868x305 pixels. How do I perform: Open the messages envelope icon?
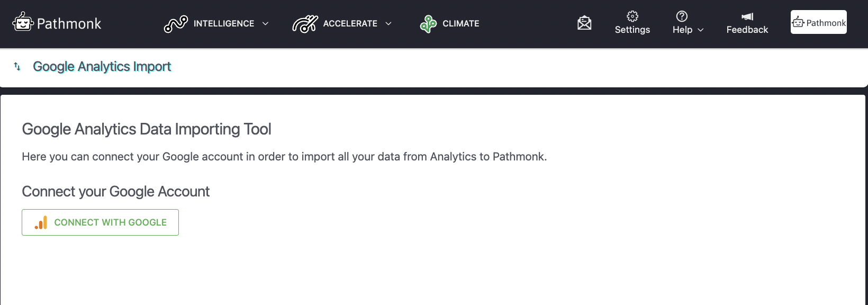[x=584, y=23]
